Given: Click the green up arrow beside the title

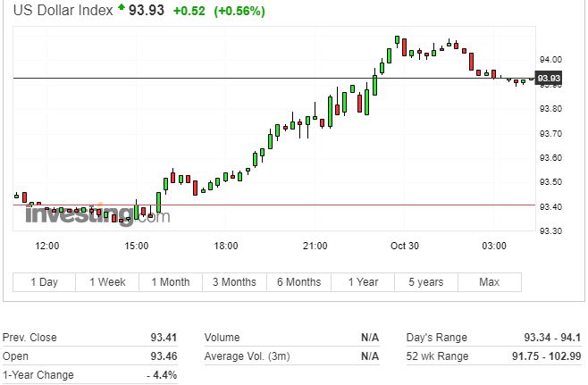Looking at the screenshot, I should click(122, 8).
